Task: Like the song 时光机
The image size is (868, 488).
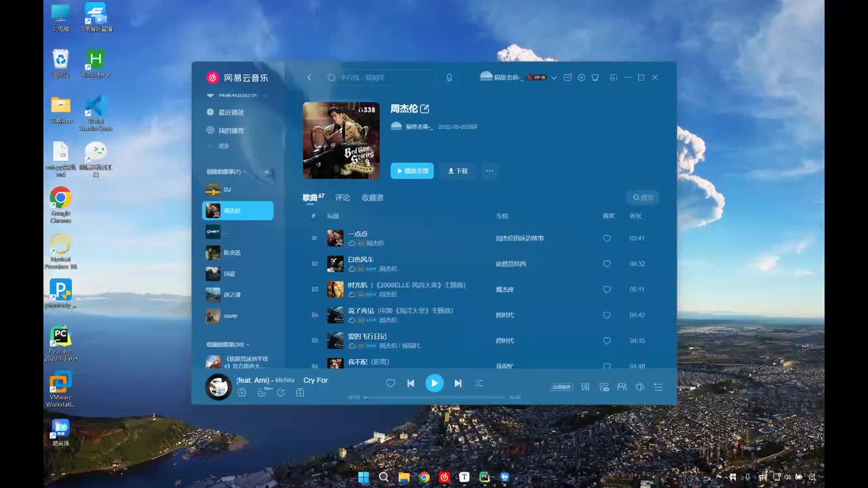Action: click(x=607, y=289)
